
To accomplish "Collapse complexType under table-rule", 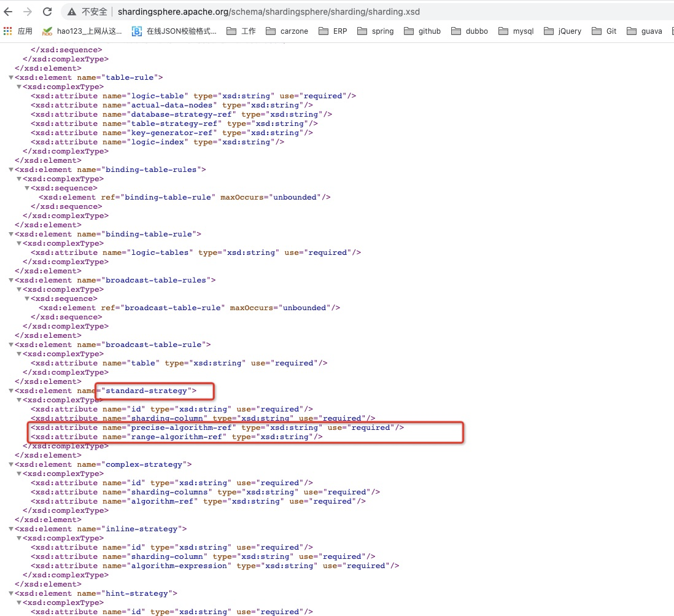I will 19,87.
